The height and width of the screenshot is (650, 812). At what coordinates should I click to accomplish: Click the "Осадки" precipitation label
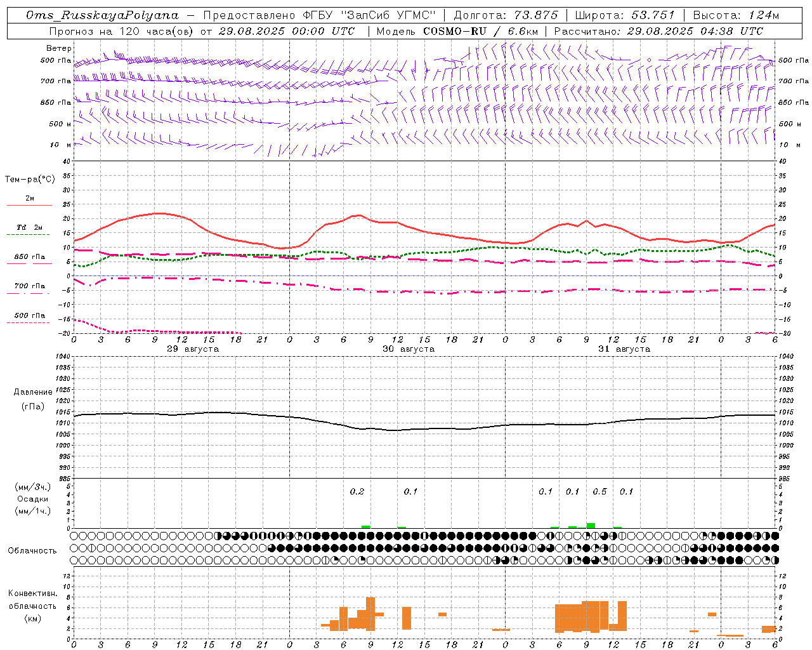(x=32, y=499)
